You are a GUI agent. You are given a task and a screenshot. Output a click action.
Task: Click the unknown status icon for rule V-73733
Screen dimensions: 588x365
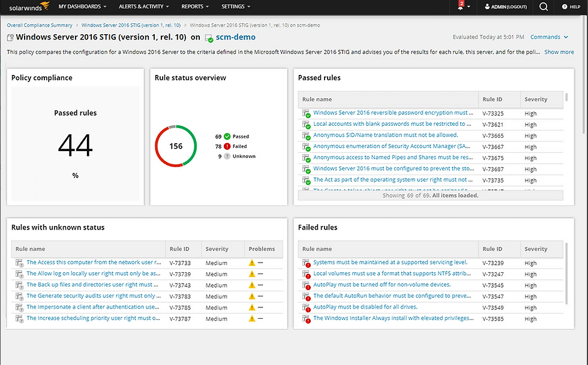pyautogui.click(x=19, y=263)
